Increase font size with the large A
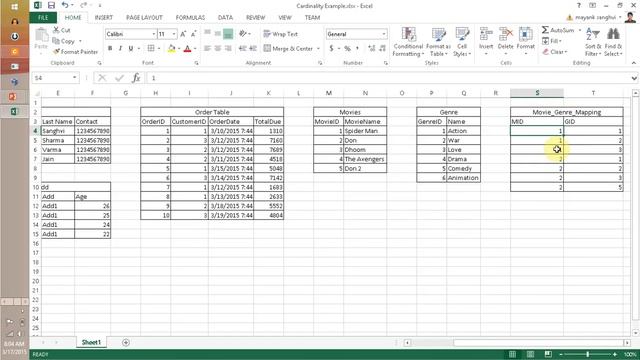This screenshot has width=640, height=360. coord(183,34)
